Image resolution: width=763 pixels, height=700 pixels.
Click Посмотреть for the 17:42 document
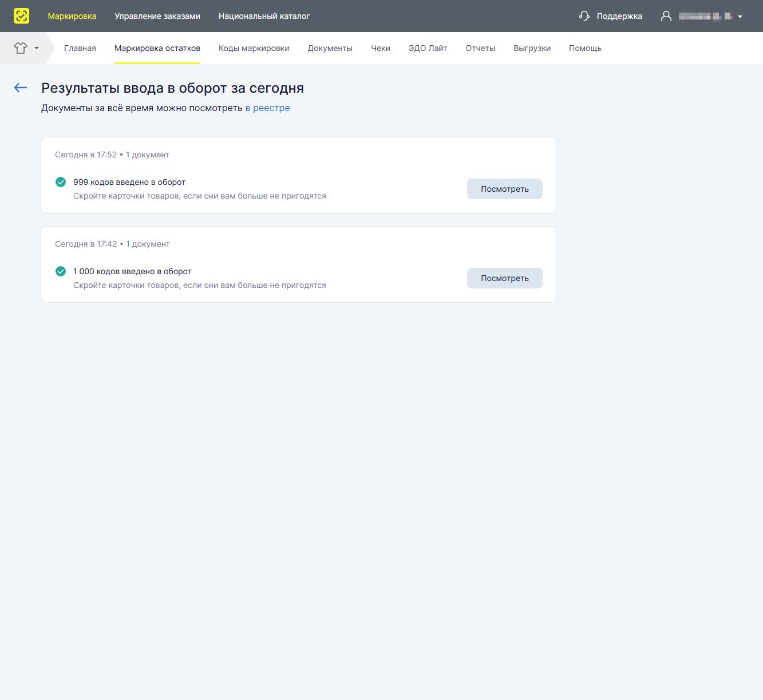pos(505,278)
